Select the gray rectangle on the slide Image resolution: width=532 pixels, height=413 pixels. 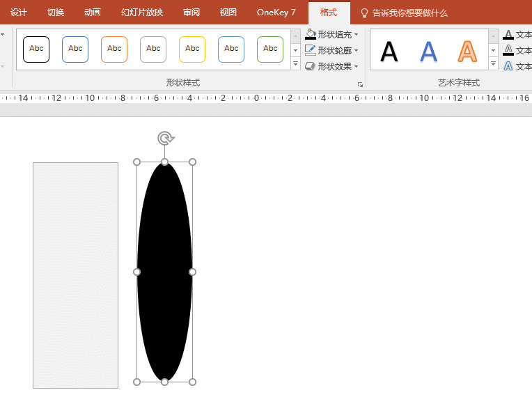[x=75, y=275]
